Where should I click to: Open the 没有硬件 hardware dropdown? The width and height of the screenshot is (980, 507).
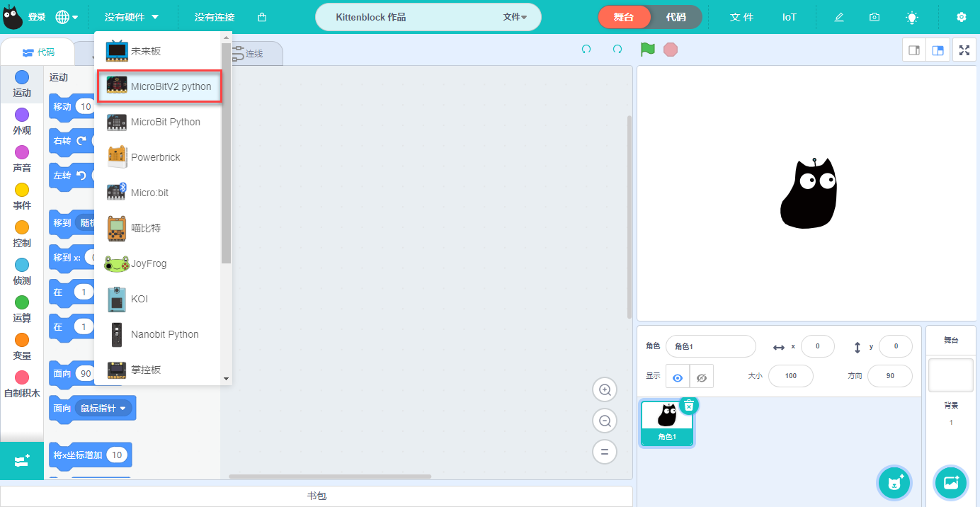(132, 17)
